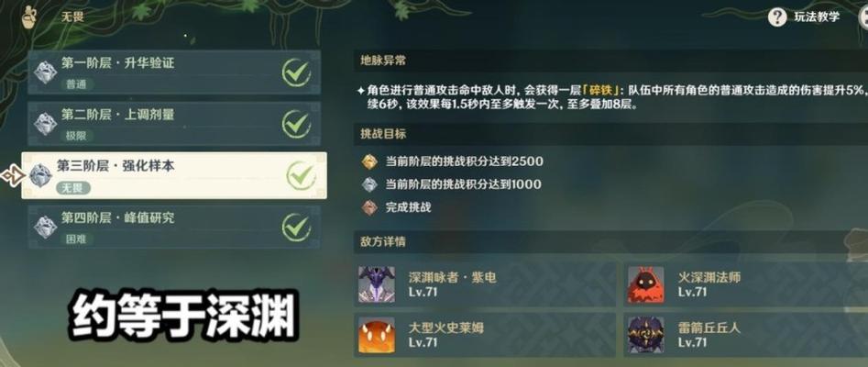This screenshot has width=868, height=367.
Task: Click the potion bottle icon beside 无畏
Action: [x=28, y=17]
